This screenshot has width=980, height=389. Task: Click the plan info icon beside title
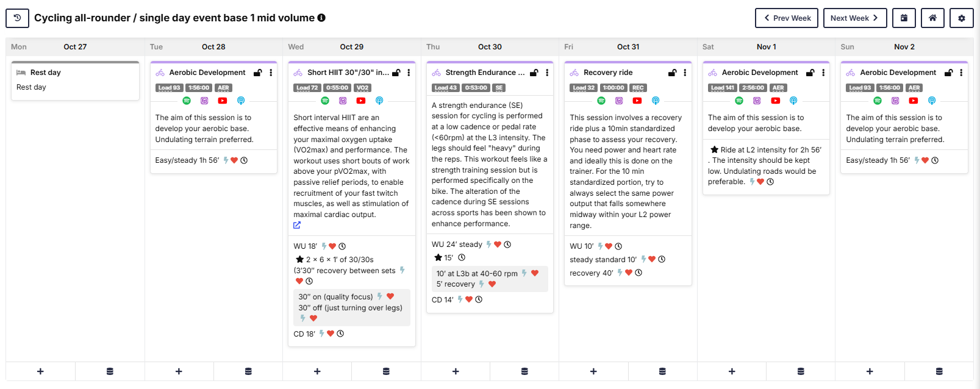coord(321,18)
